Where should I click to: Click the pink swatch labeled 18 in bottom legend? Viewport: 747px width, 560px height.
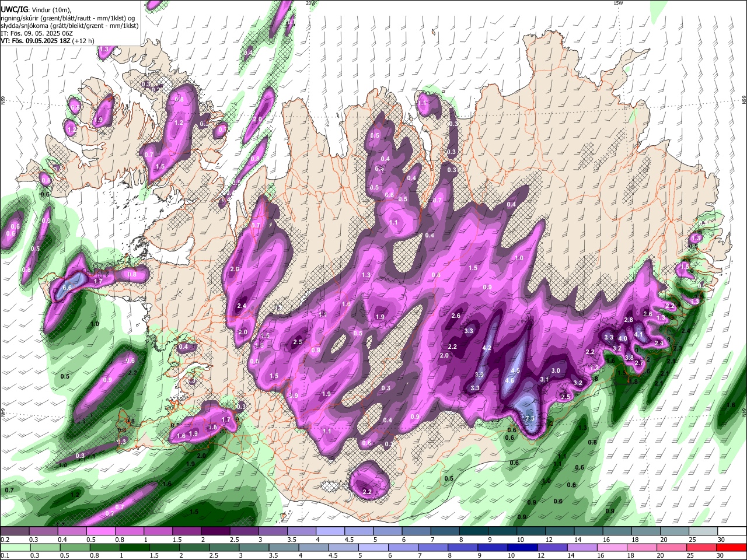click(641, 547)
